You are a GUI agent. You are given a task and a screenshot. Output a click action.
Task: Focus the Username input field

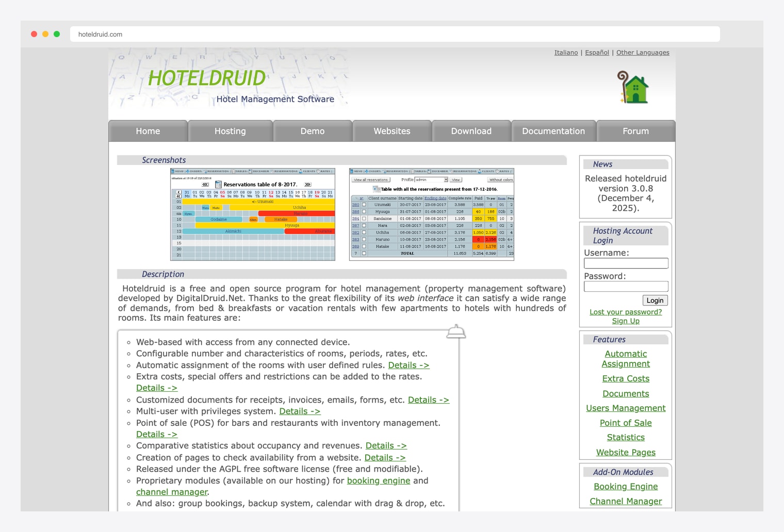[626, 263]
